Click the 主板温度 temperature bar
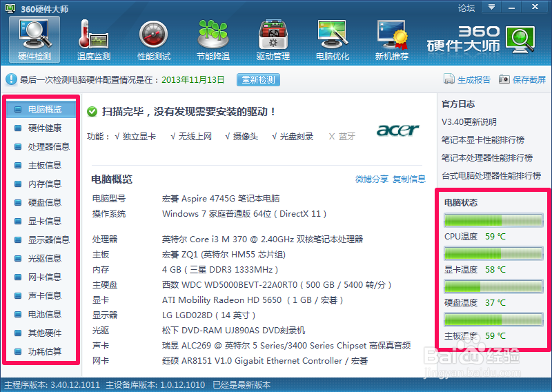The width and height of the screenshot is (552, 392). 493,320
